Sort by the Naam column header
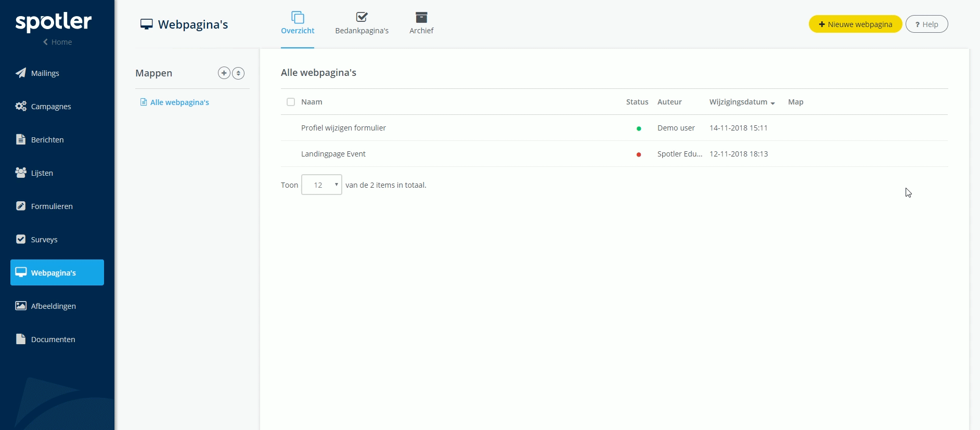The image size is (980, 430). point(312,102)
